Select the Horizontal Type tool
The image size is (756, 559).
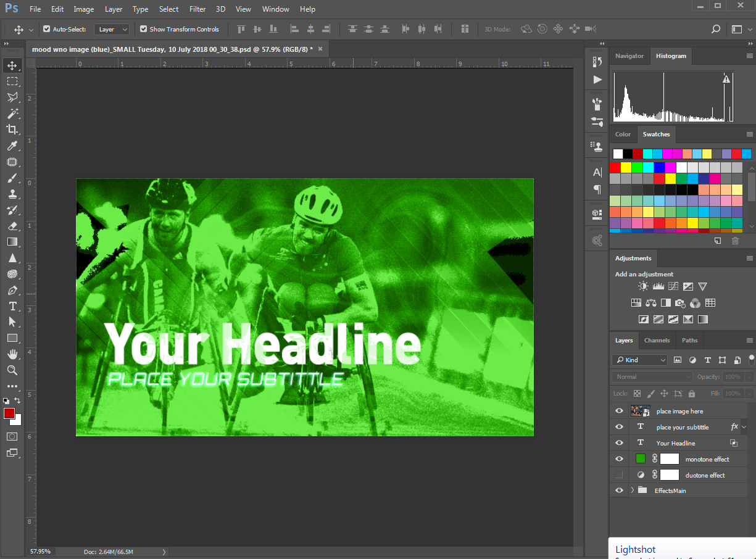[x=12, y=307]
